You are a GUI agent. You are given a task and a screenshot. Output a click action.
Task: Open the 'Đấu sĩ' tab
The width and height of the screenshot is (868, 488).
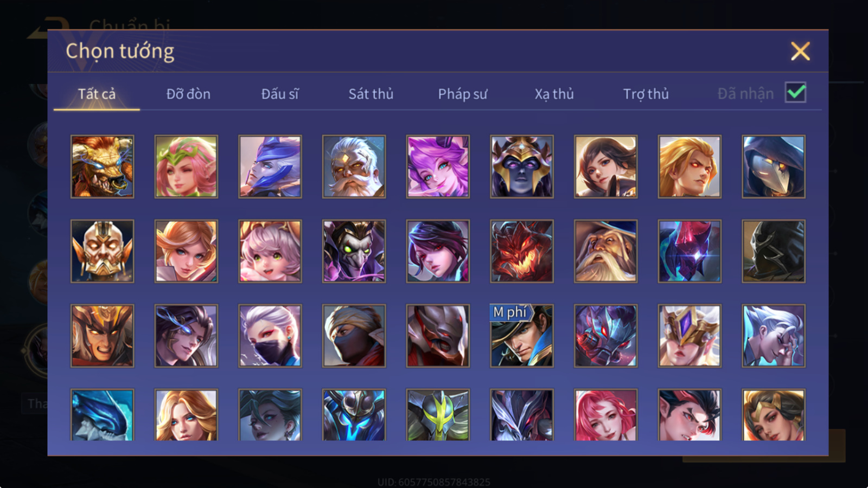[x=280, y=94]
